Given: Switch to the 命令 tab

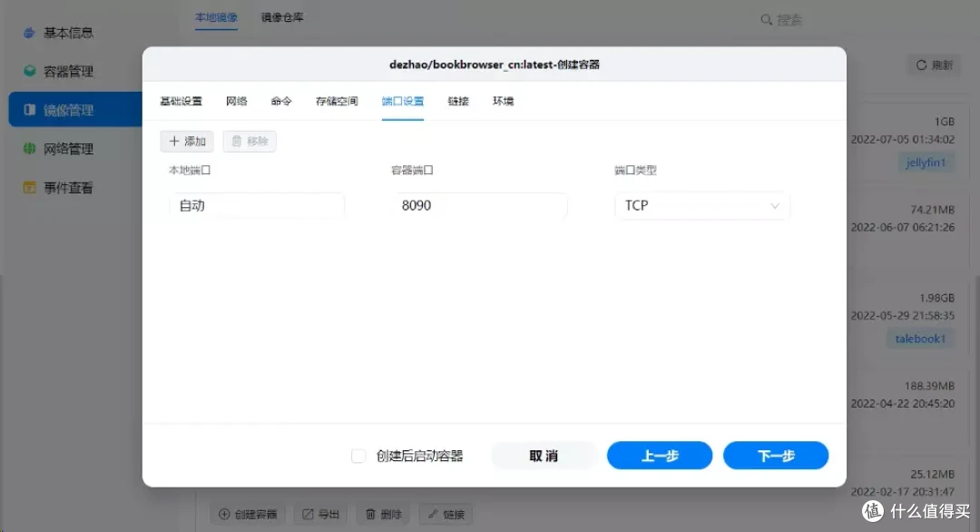Looking at the screenshot, I should coord(281,102).
